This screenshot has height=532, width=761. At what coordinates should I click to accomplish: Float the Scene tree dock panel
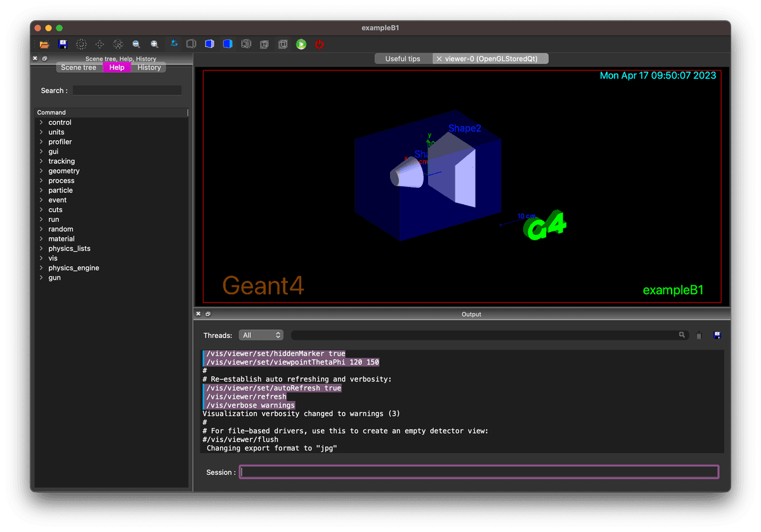pos(44,58)
